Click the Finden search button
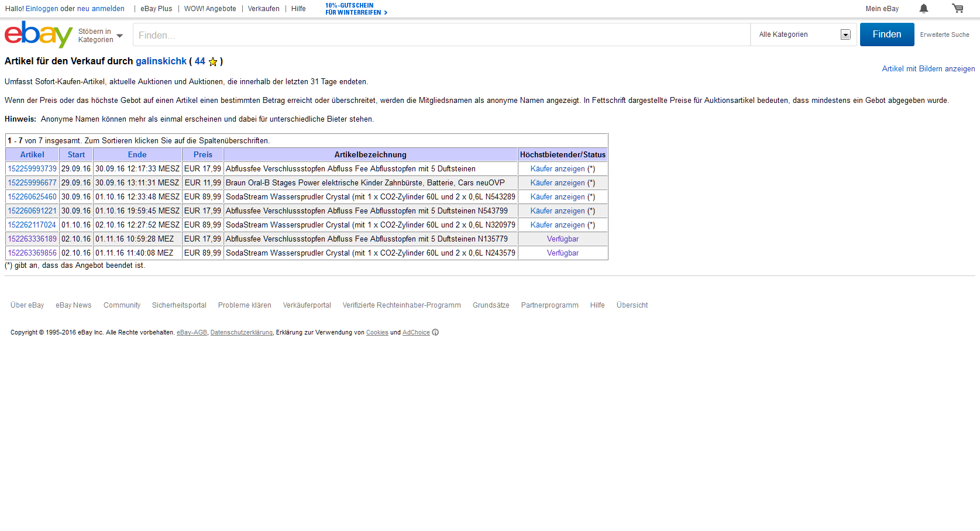 (887, 35)
